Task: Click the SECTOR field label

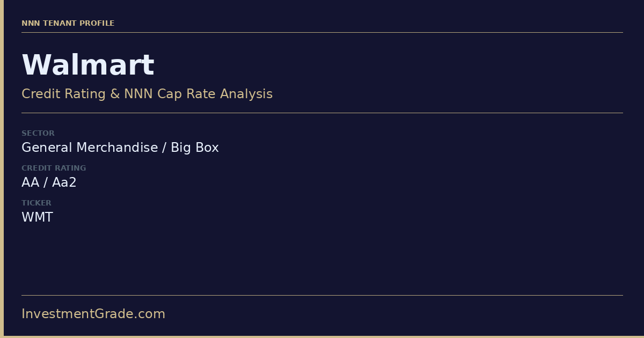Action: click(x=38, y=134)
